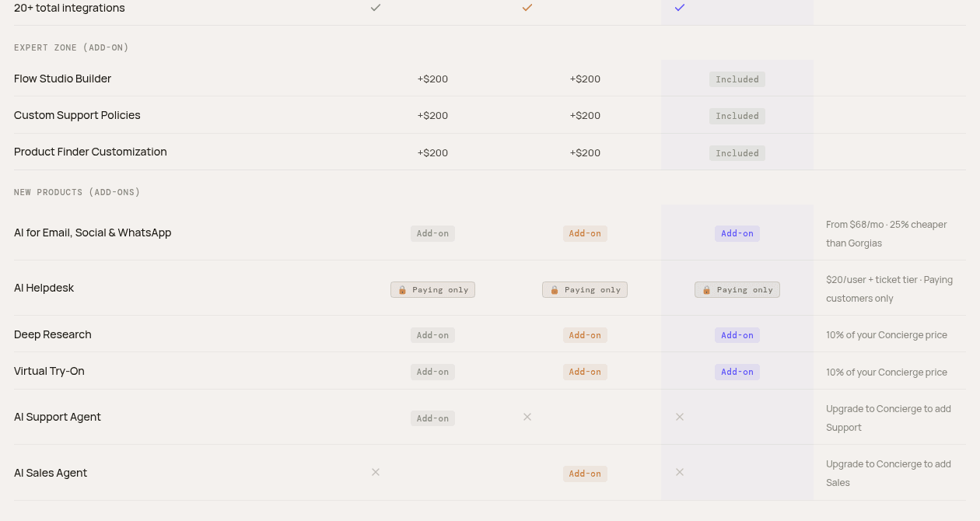Click the gray Add-on badge for Deep Research
The height and width of the screenshot is (521, 980).
[x=432, y=335]
